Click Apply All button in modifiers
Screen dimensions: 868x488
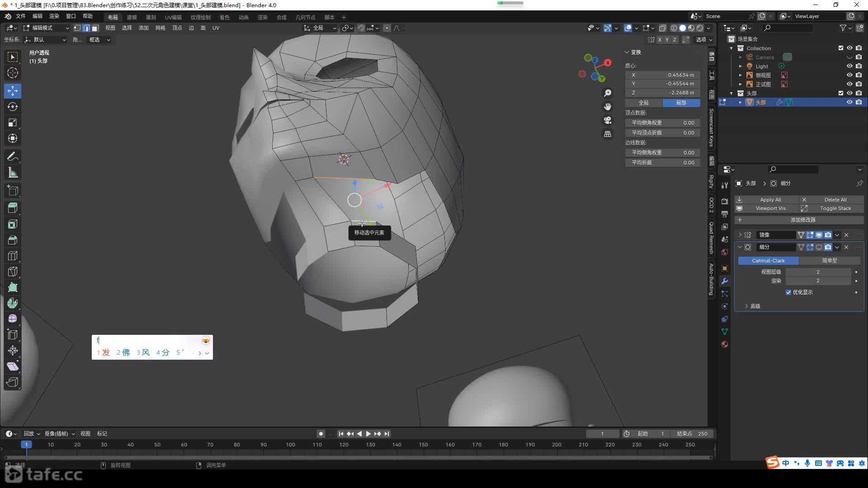(x=771, y=199)
